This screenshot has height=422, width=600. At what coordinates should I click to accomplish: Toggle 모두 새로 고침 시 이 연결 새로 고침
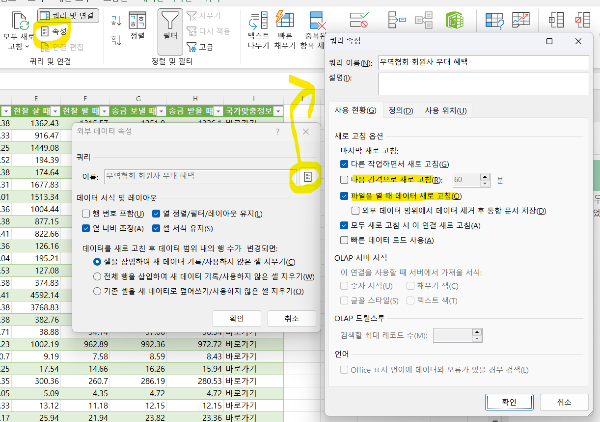344,225
